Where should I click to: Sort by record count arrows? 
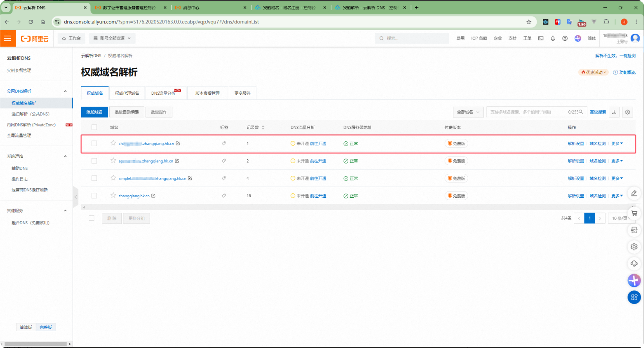pyautogui.click(x=263, y=128)
